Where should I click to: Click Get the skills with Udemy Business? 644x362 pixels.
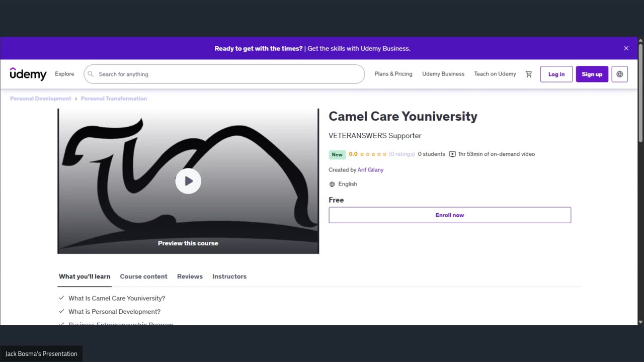tap(359, 48)
